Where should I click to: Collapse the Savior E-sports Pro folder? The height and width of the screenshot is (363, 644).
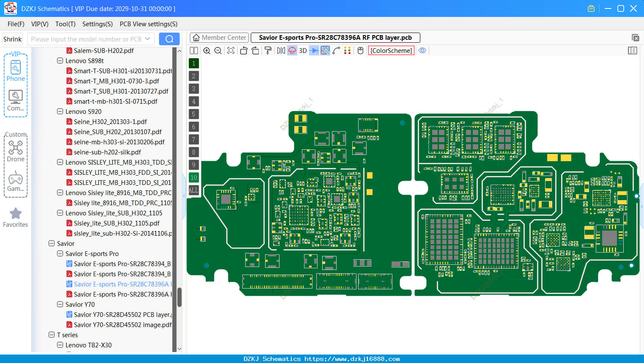(x=60, y=253)
